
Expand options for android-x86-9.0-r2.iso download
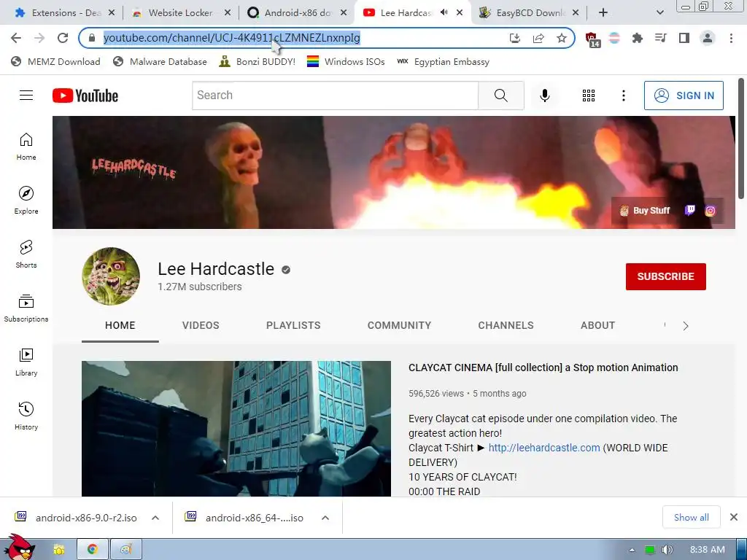(x=155, y=518)
